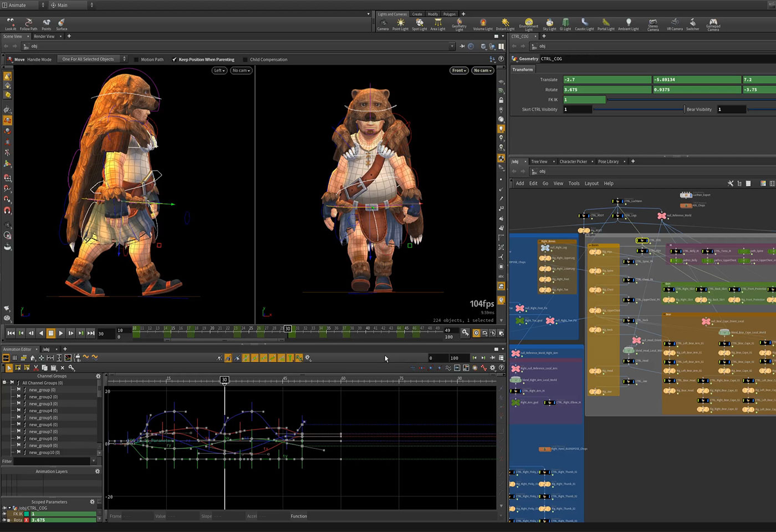Image resolution: width=776 pixels, height=532 pixels.
Task: Open the Front viewport view menu
Action: 460,70
